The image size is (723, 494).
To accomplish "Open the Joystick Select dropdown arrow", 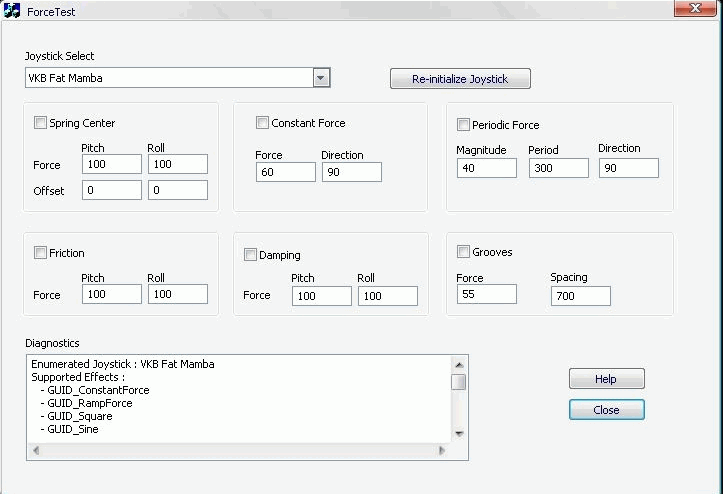I will click(x=321, y=78).
